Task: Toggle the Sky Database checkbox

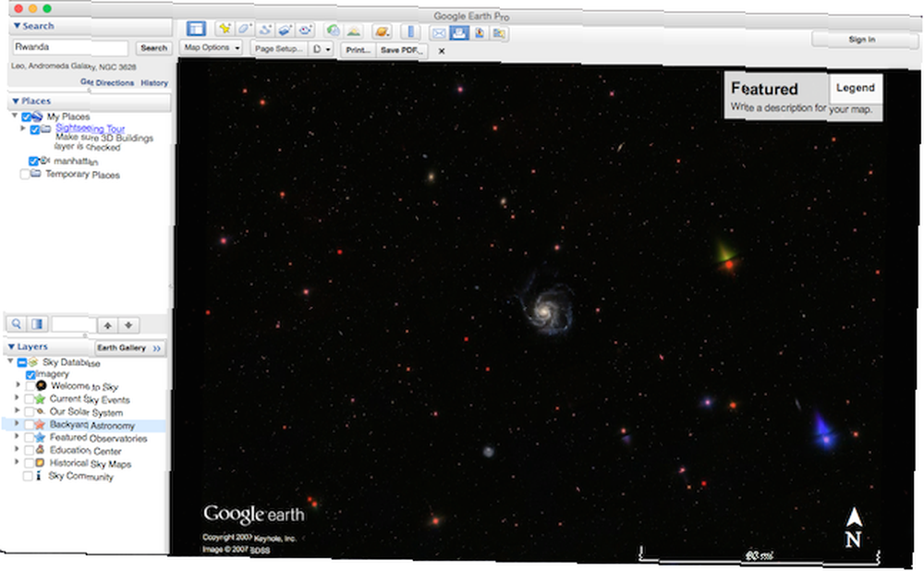Action: (22, 362)
